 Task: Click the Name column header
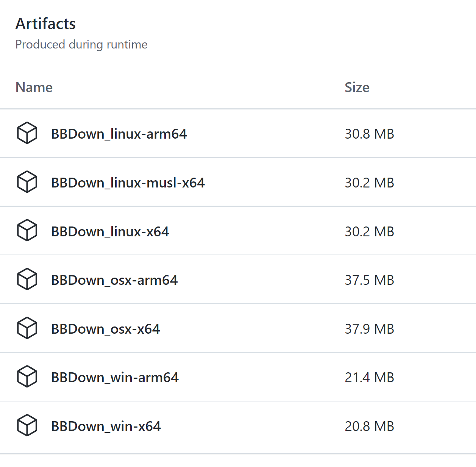pyautogui.click(x=34, y=87)
